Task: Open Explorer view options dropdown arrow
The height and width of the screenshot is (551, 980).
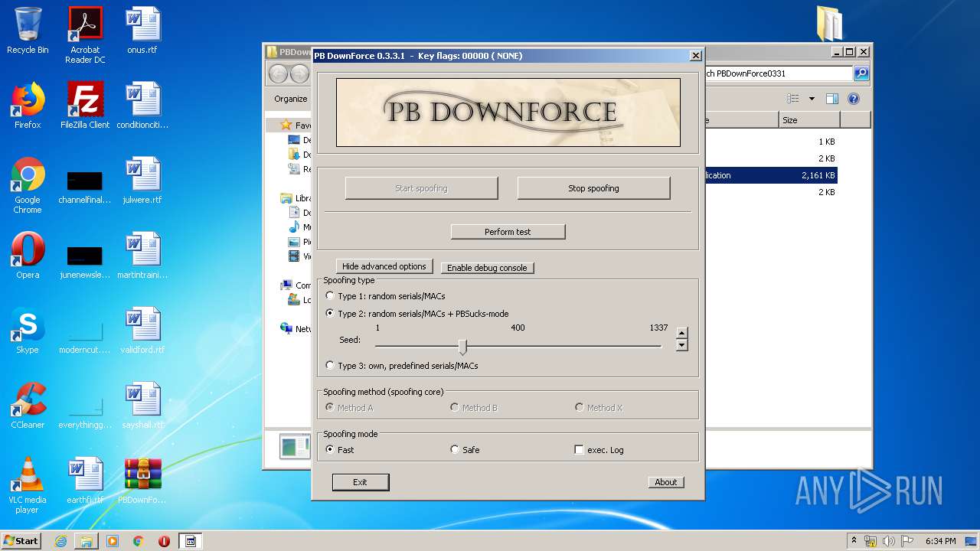Action: (x=812, y=99)
